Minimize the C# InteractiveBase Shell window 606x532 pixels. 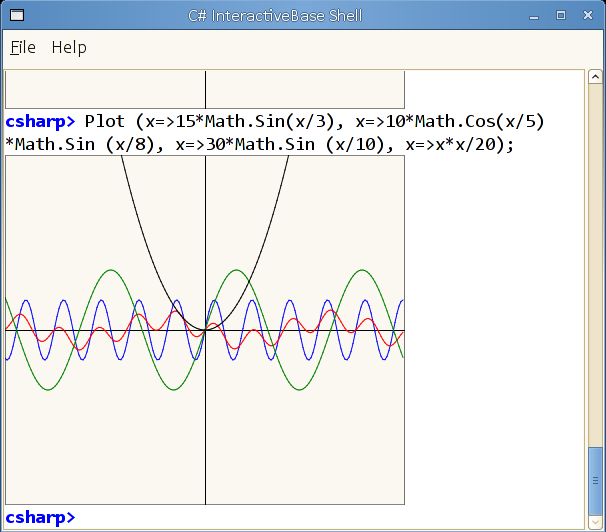534,16
